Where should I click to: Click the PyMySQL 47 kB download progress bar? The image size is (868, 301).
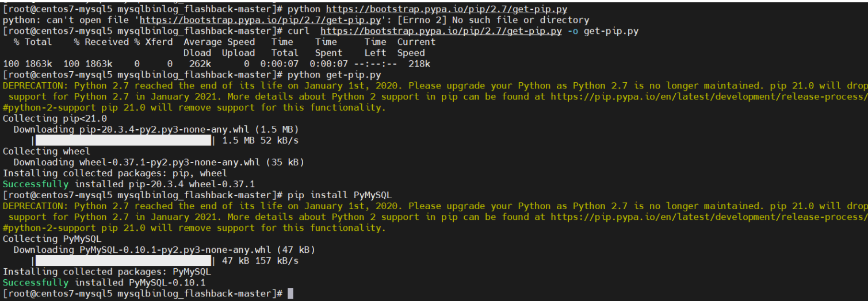(x=124, y=261)
